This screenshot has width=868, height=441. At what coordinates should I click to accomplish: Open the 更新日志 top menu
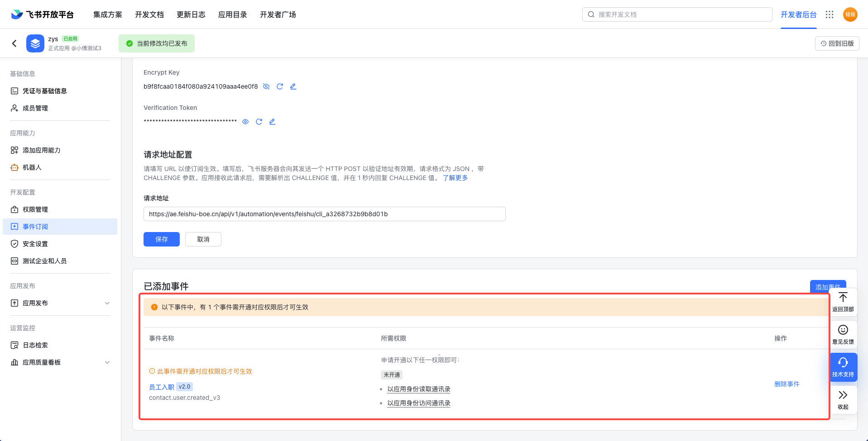coord(191,14)
